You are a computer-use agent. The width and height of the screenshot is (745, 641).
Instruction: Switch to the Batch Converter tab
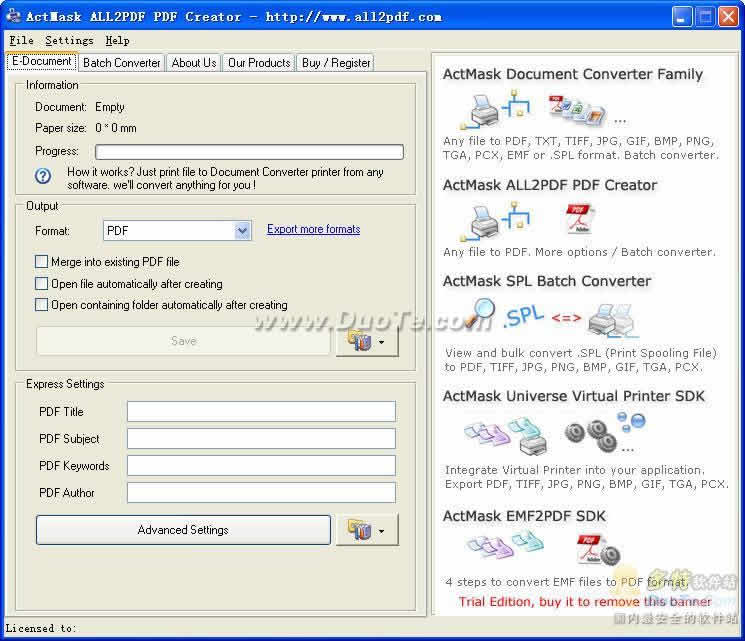pyautogui.click(x=121, y=62)
